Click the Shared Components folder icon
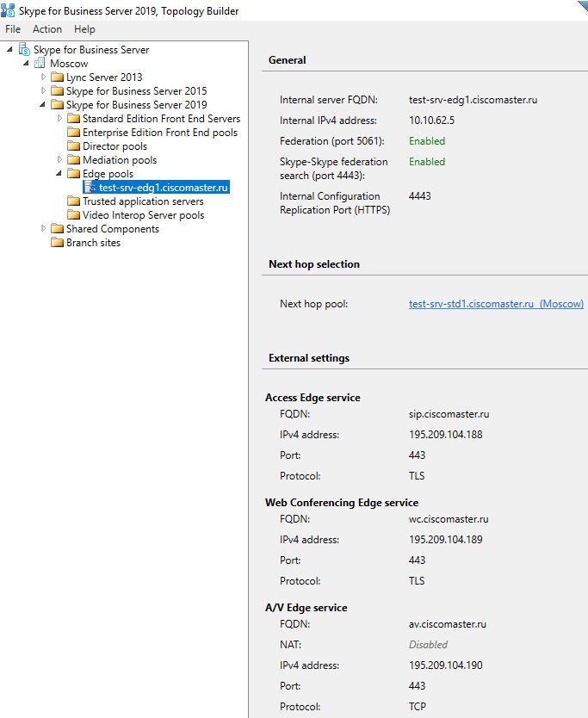Image resolution: width=588 pixels, height=718 pixels. pyautogui.click(x=57, y=228)
